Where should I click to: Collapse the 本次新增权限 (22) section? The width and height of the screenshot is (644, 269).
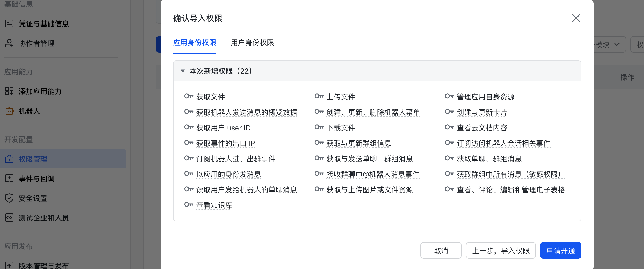click(x=183, y=71)
